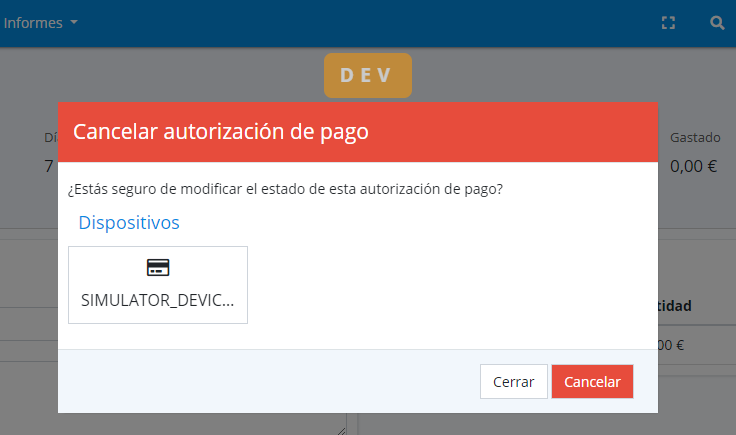This screenshot has width=736, height=435.
Task: Click the modal title Cancelar autorización de pago
Action: [221, 132]
